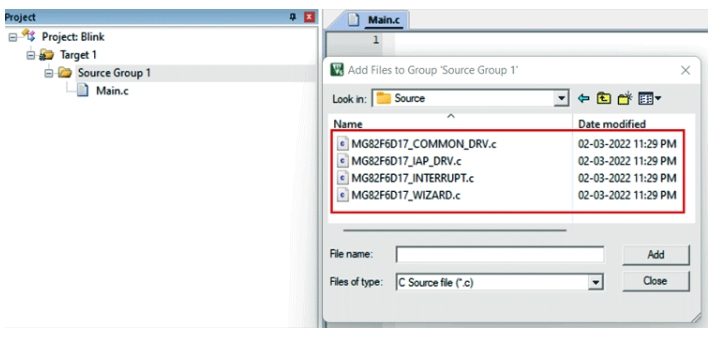Viewport: 717px width, 364px height.
Task: Collapse the Target 1 node
Action: pyautogui.click(x=30, y=55)
